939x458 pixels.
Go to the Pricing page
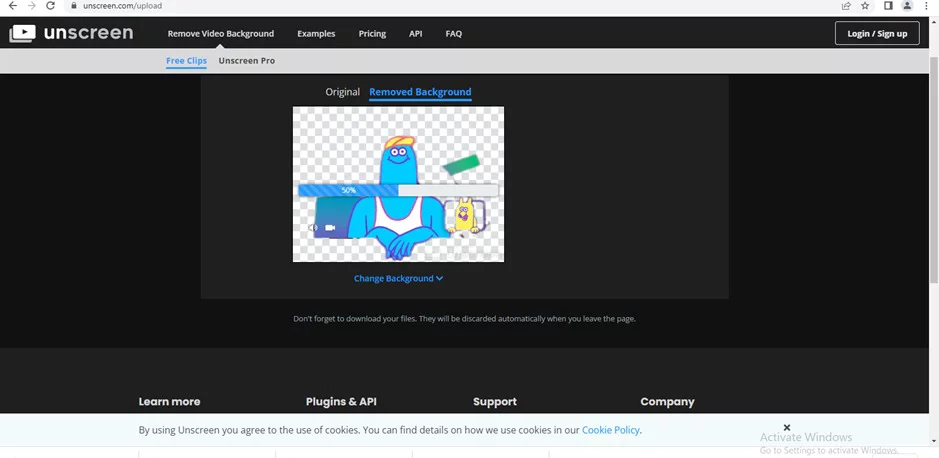click(x=372, y=34)
